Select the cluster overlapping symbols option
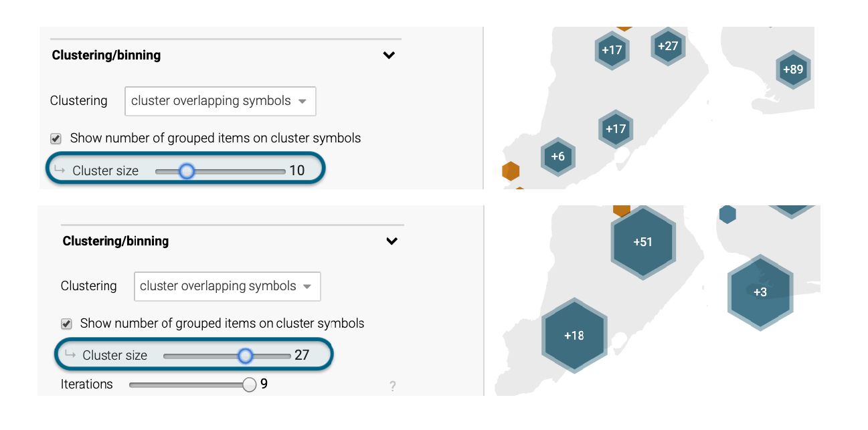Image resolution: width=868 pixels, height=430 pixels. click(x=220, y=101)
